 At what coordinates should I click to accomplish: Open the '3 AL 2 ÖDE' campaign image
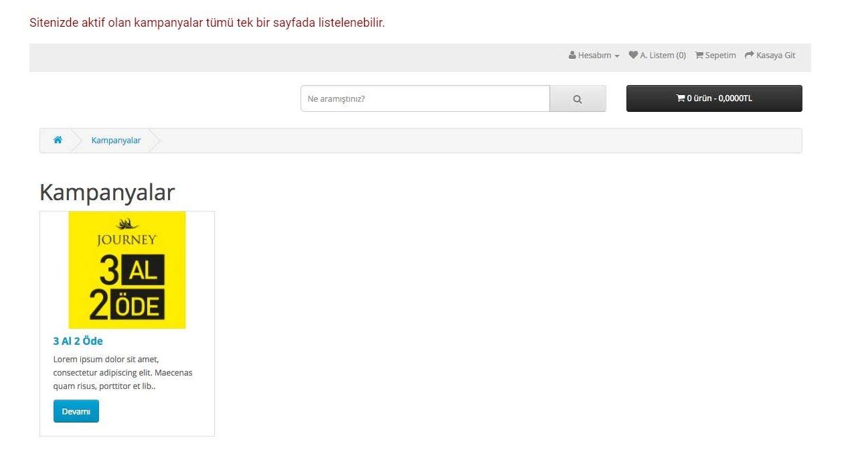(x=127, y=270)
